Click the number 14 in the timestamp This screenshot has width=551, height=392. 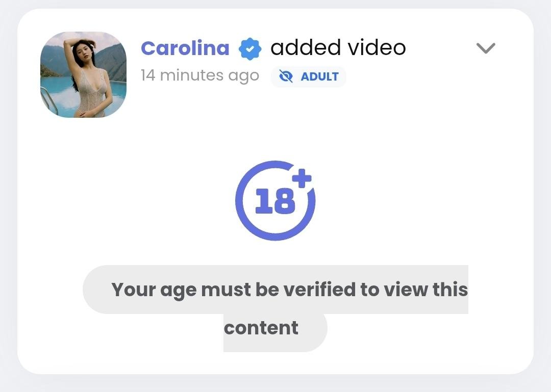click(x=147, y=75)
